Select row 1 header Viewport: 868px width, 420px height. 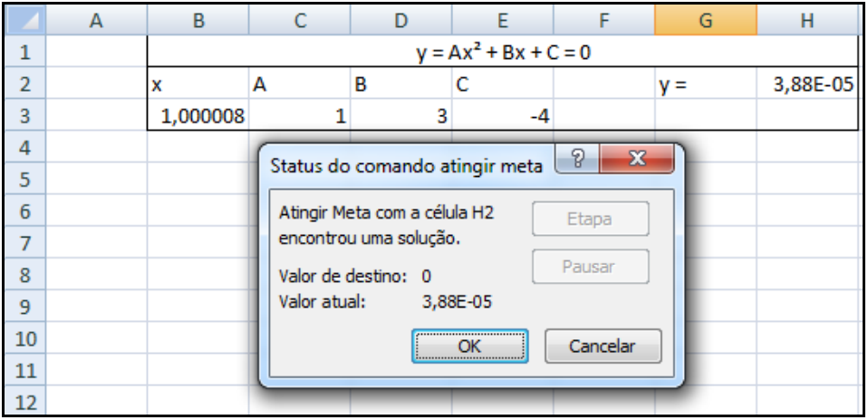tap(23, 53)
